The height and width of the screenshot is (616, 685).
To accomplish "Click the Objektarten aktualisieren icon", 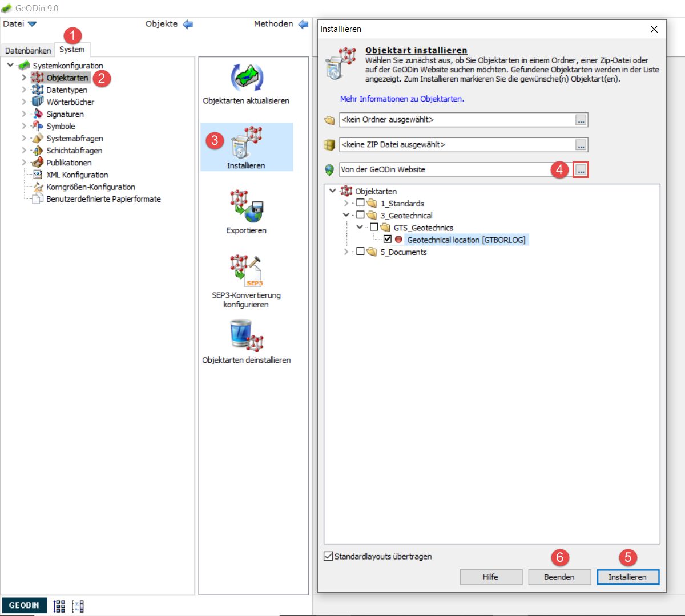I will point(247,78).
